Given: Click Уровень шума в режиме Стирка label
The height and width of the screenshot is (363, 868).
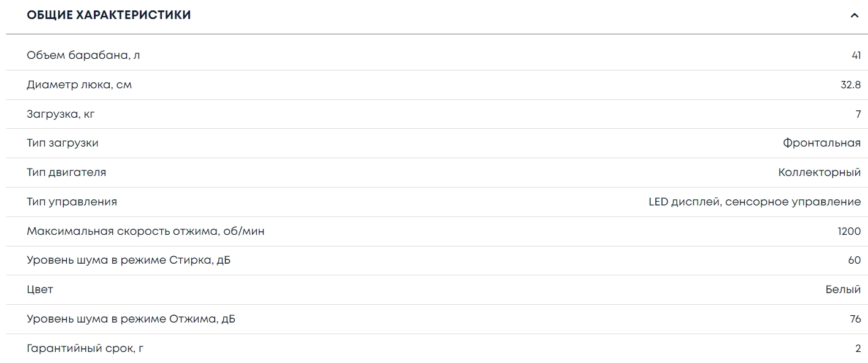Looking at the screenshot, I should click(x=129, y=260).
